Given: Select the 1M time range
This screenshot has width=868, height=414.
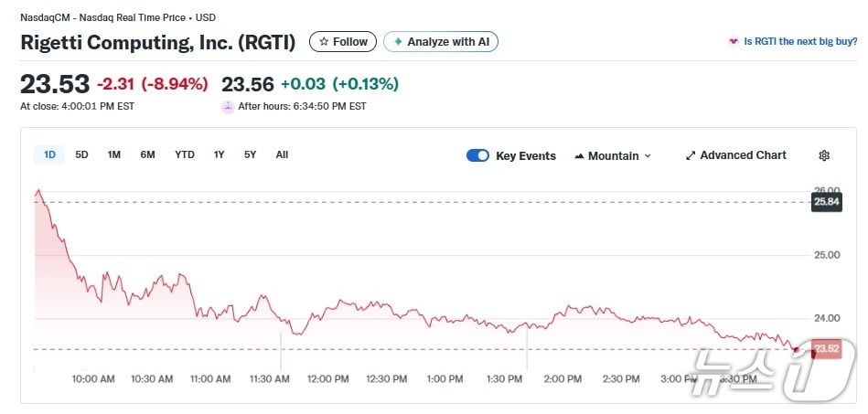Looking at the screenshot, I should pos(113,154).
